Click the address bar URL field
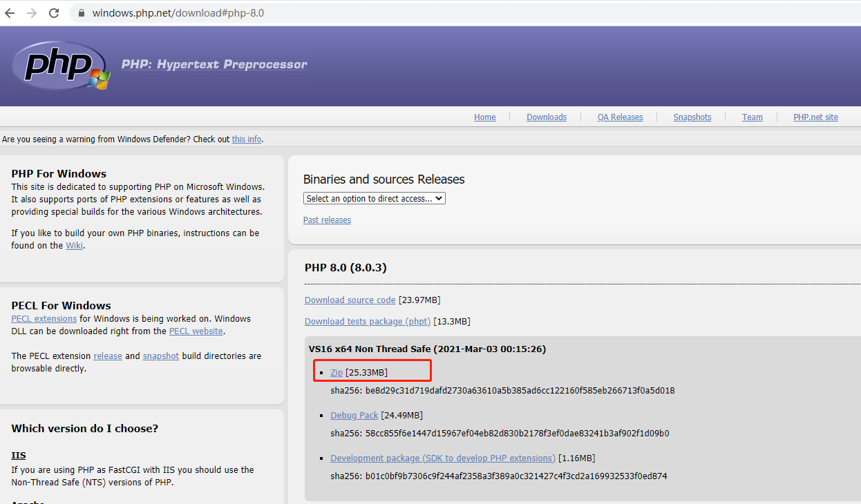The width and height of the screenshot is (861, 504). tap(464, 13)
